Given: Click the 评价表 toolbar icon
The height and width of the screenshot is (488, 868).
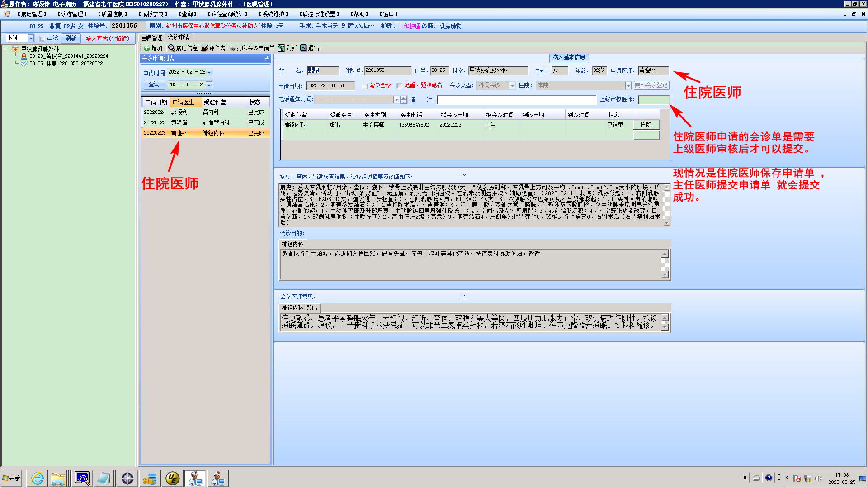Looking at the screenshot, I should pos(204,48).
